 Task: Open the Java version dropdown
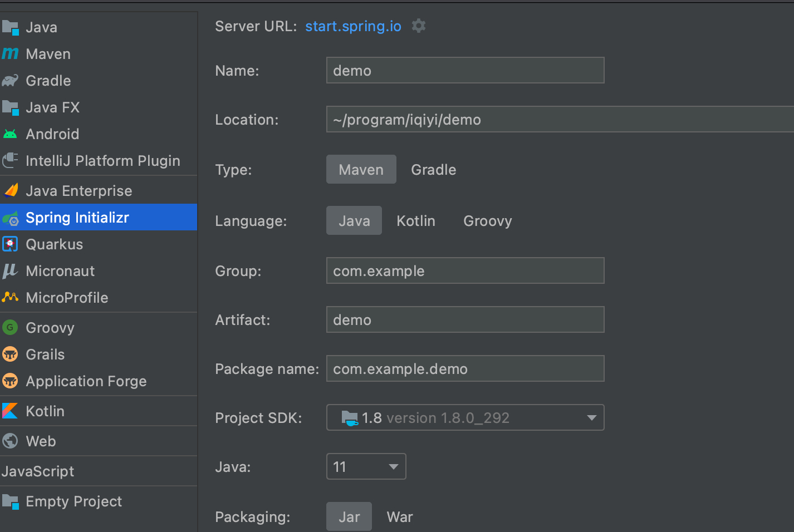coord(366,466)
